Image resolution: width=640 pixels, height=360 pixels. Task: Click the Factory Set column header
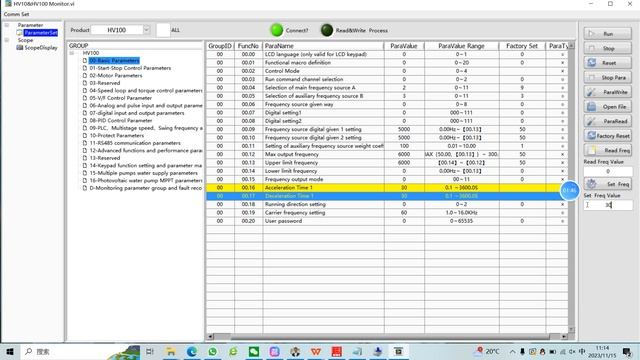click(x=522, y=46)
